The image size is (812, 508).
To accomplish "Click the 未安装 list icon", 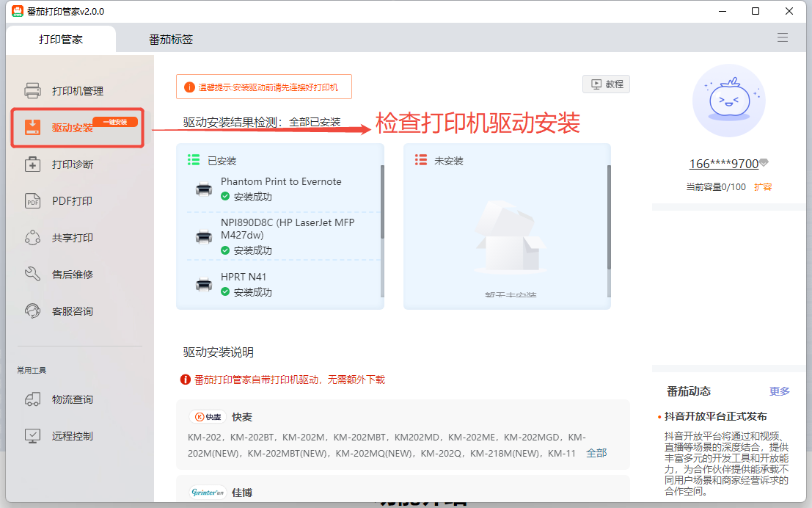I will click(421, 159).
